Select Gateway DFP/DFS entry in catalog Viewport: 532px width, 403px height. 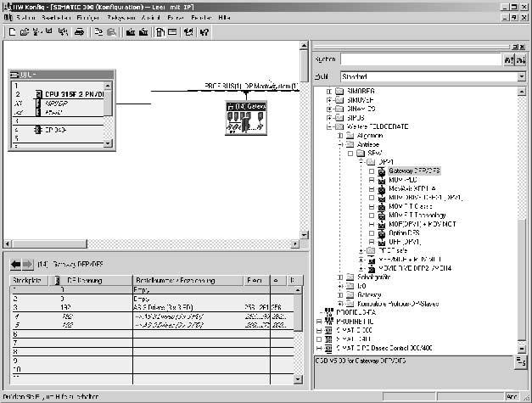[414, 171]
